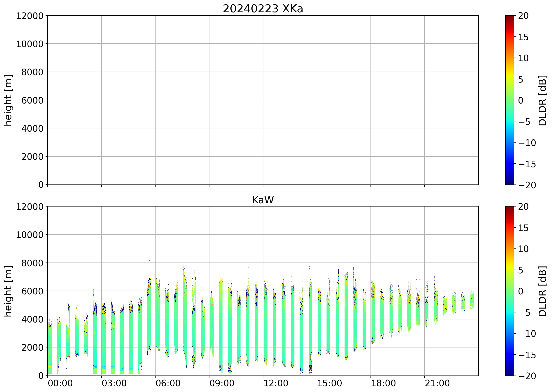Screen dimensions: 552x392
Task: Click the '18:00' time axis label
Action: [x=383, y=383]
